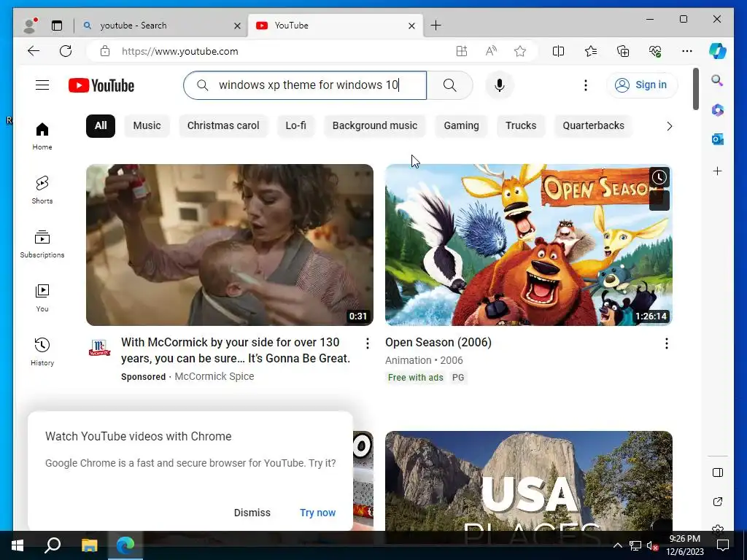This screenshot has height=560, width=747.
Task: Select the Gaming filter chip
Action: (x=461, y=125)
